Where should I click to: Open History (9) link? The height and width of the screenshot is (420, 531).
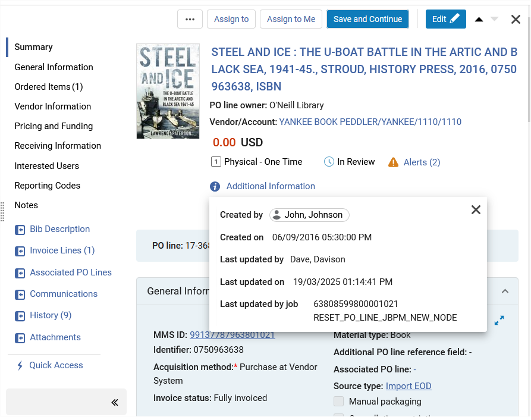pyautogui.click(x=51, y=315)
